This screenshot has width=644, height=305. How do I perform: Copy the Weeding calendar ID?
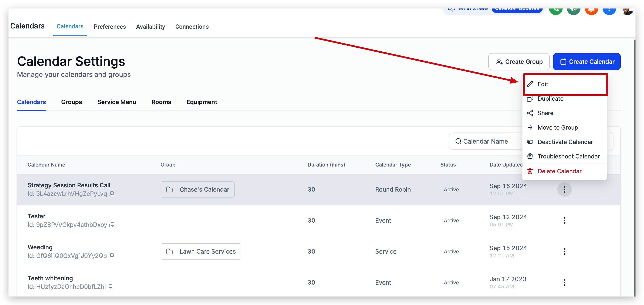pos(112,256)
